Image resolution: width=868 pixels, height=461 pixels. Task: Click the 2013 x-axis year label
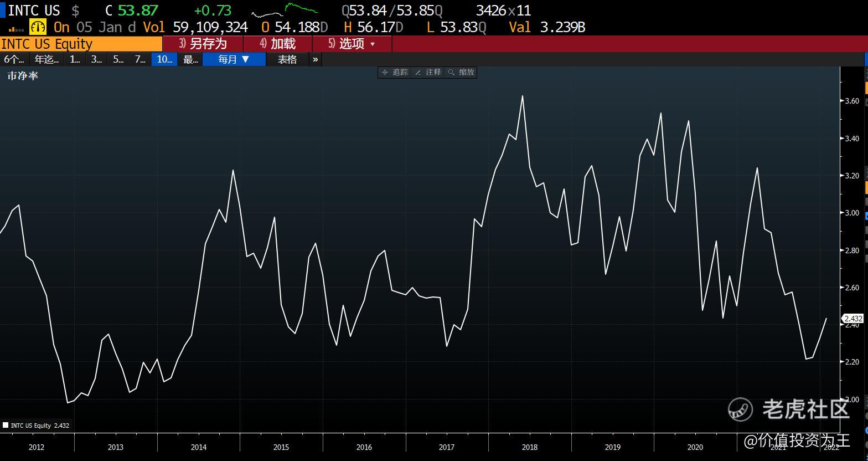(x=116, y=447)
